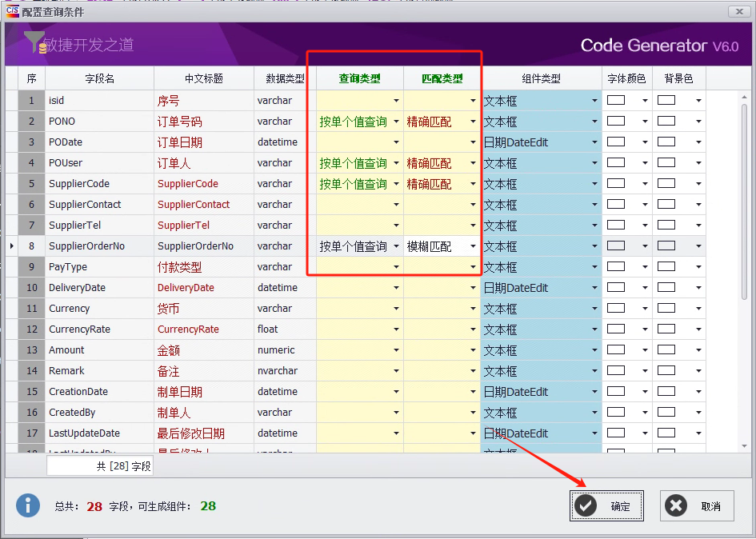Pick background color swatch for CreatedBy row

(x=666, y=412)
